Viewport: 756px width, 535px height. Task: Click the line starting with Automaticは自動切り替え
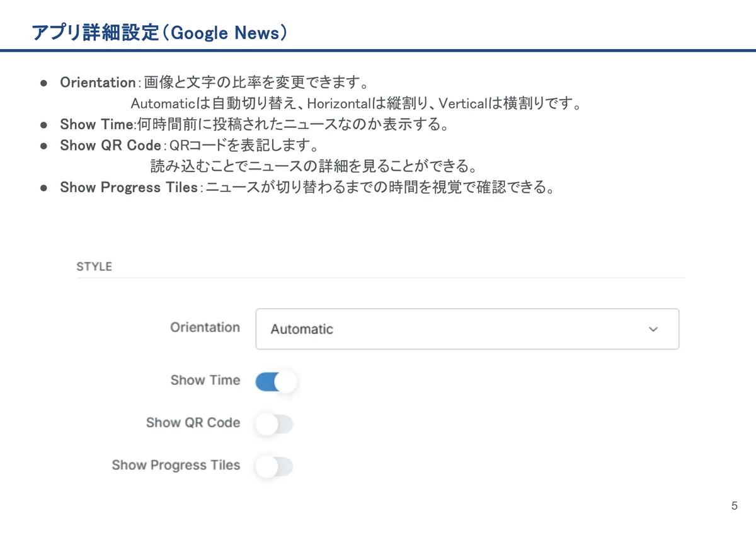pyautogui.click(x=356, y=103)
